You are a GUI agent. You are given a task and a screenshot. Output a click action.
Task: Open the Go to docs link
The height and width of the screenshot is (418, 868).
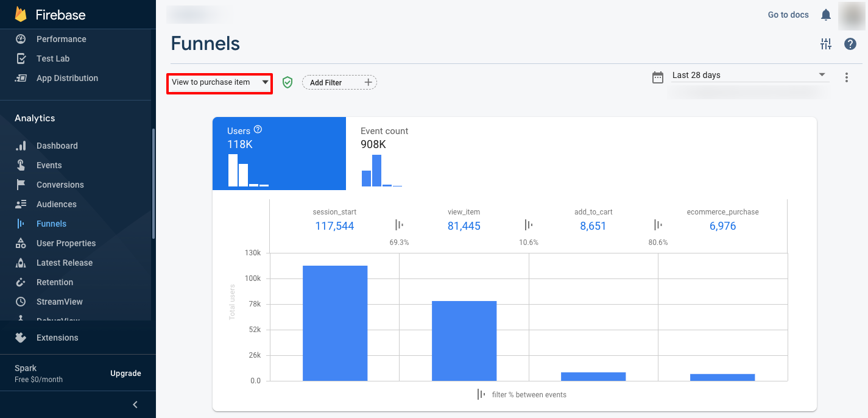(788, 15)
